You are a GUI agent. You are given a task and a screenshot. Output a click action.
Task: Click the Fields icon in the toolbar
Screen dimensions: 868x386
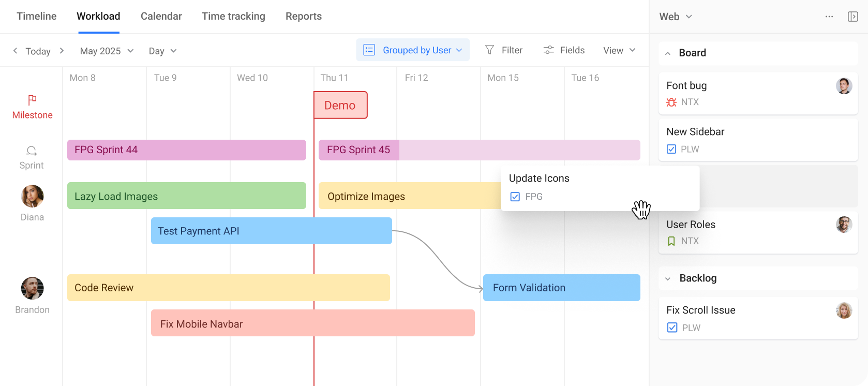(x=548, y=50)
